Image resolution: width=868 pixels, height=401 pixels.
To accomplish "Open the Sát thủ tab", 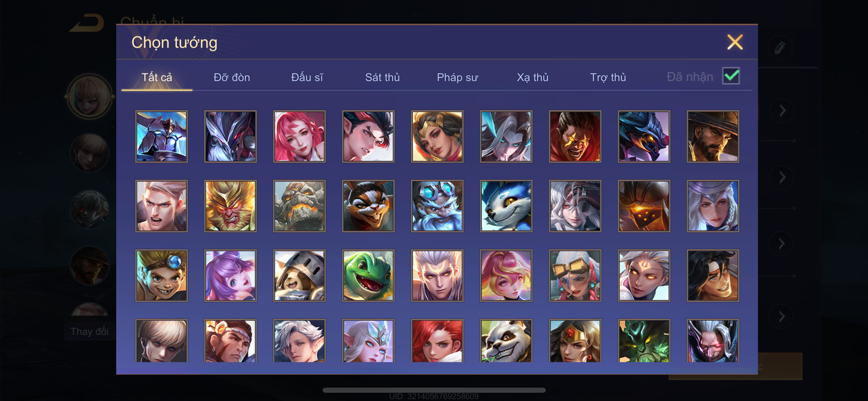I will pos(382,77).
